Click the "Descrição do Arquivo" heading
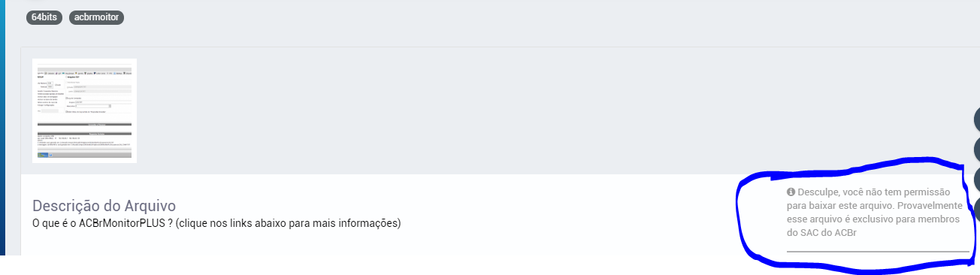 point(104,206)
